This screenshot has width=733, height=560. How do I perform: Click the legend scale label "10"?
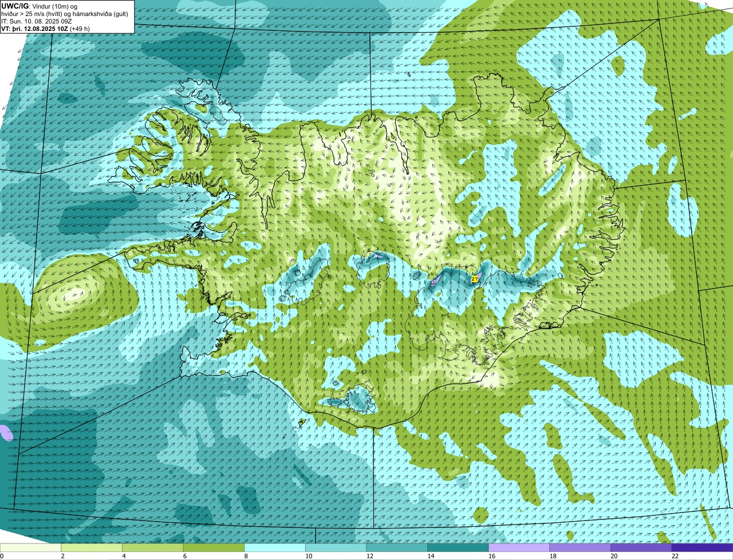[309, 556]
